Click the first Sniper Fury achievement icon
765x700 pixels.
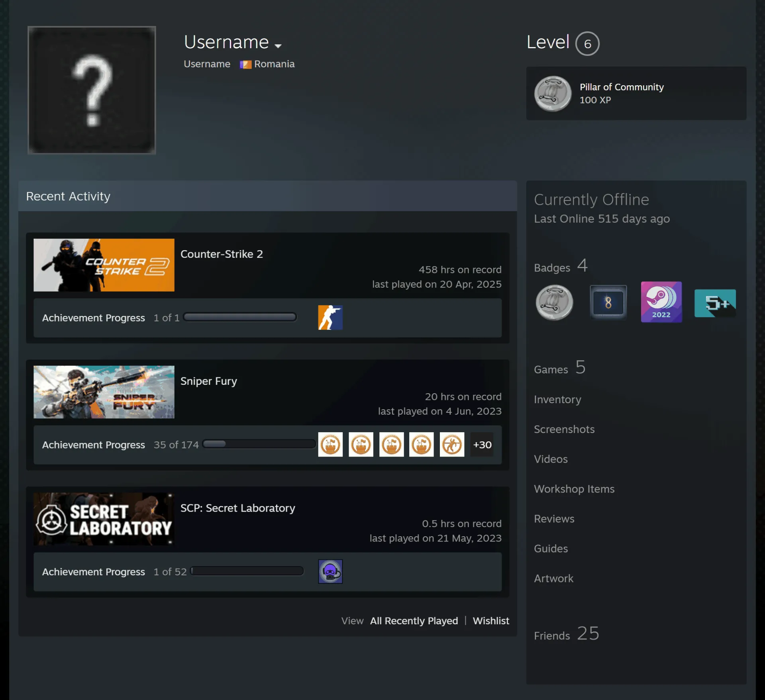(x=330, y=445)
